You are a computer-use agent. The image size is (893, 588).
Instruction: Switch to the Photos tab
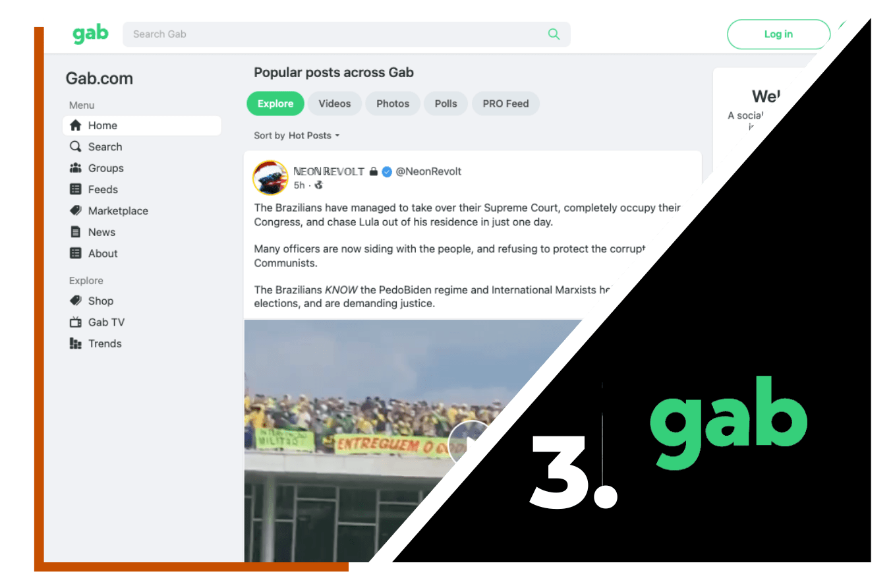(x=393, y=103)
